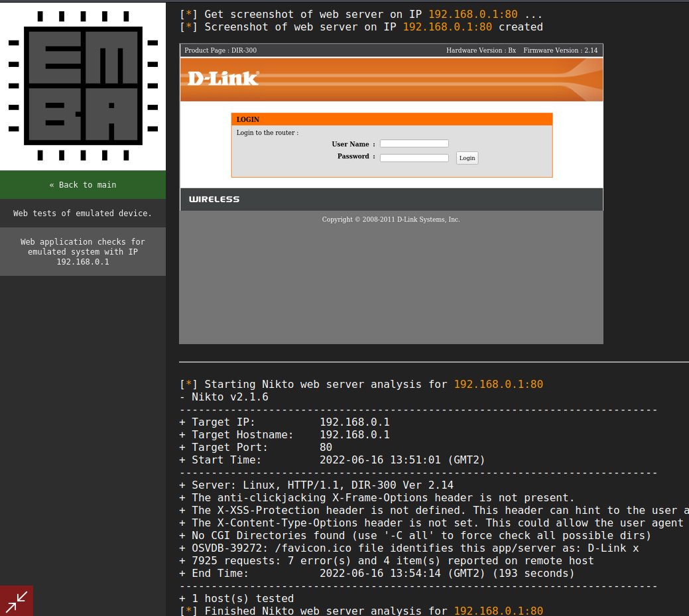This screenshot has height=616, width=689.
Task: Click the Password field in the login form
Action: [x=414, y=157]
